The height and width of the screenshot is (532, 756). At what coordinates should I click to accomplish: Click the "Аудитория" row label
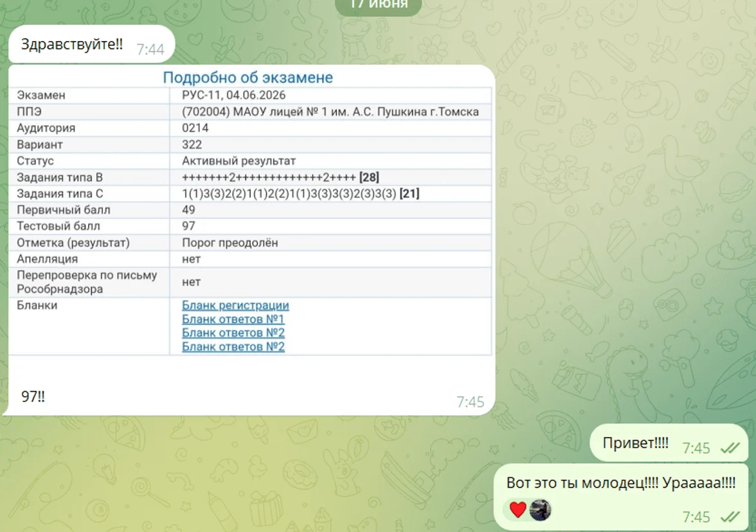pyautogui.click(x=46, y=129)
